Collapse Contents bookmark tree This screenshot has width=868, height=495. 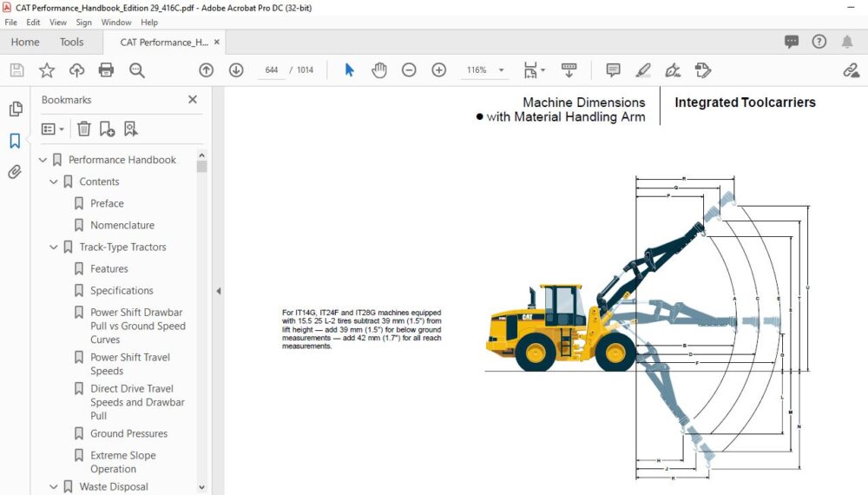click(53, 181)
